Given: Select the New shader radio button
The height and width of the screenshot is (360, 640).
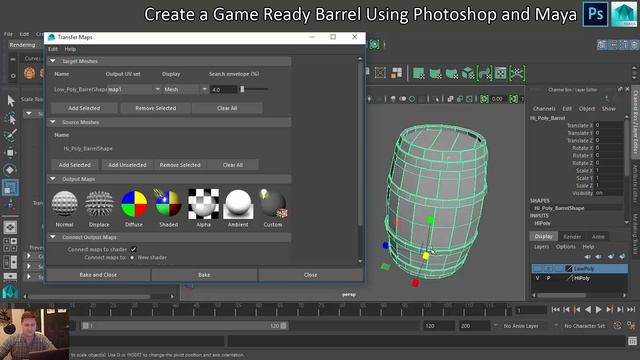Looking at the screenshot, I should [132, 258].
